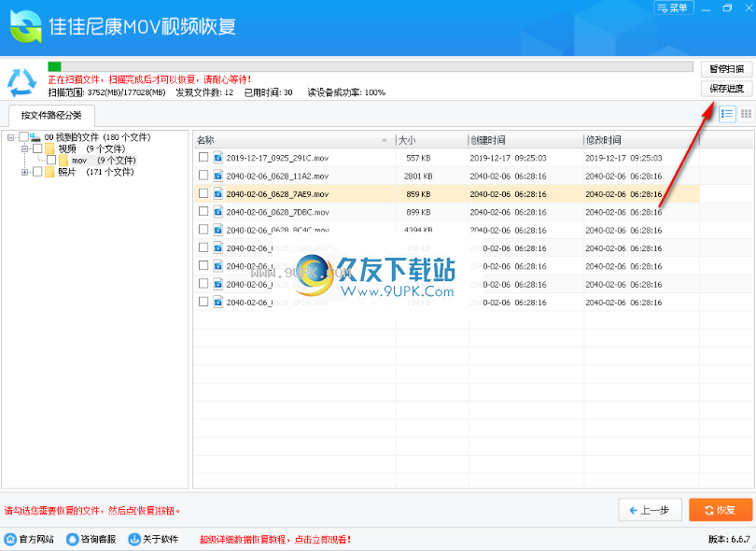The height and width of the screenshot is (551, 756).
Task: Expand the 照片 tree node
Action: coord(24,172)
